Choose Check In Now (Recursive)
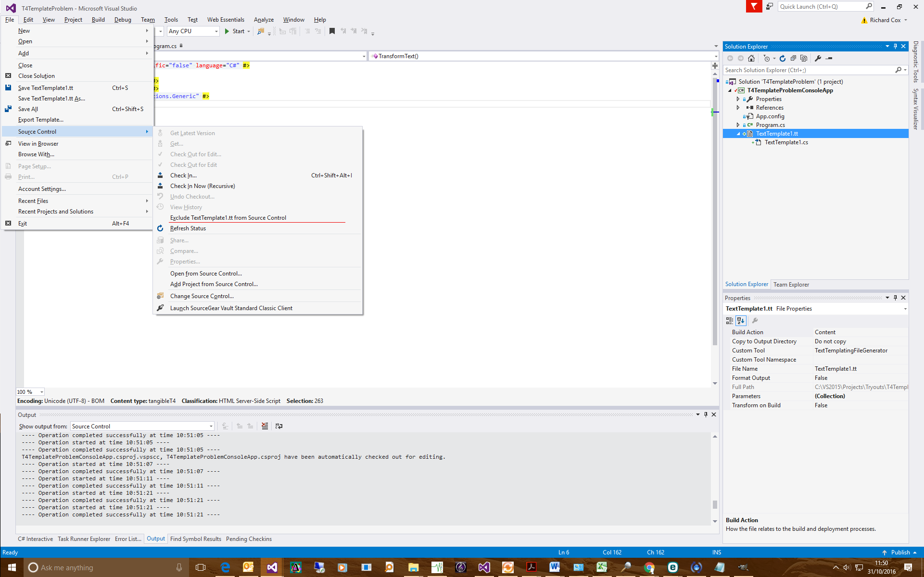The image size is (924, 577). tap(203, 186)
